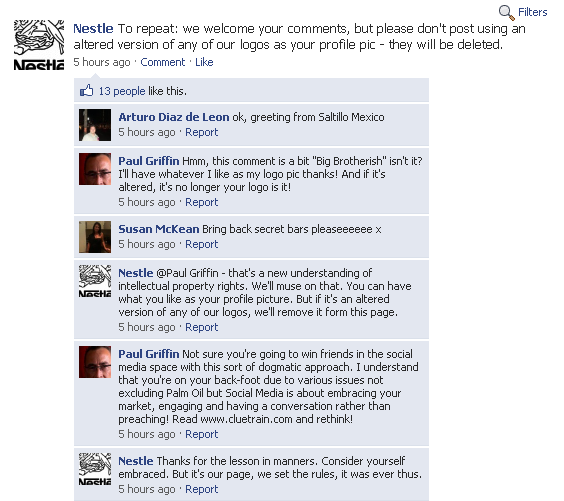The height and width of the screenshot is (501, 564).
Task: Click the thumbs-up like icon
Action: point(86,90)
